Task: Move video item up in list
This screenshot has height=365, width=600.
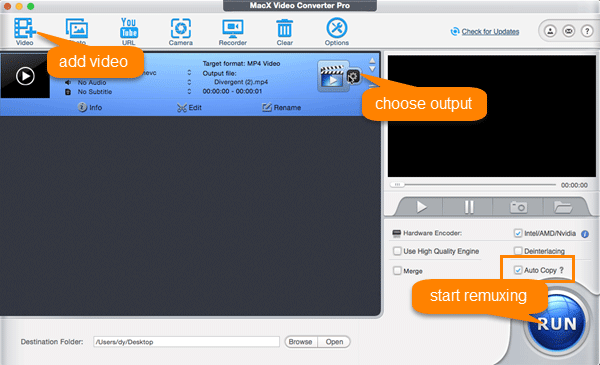Action: pos(372,60)
